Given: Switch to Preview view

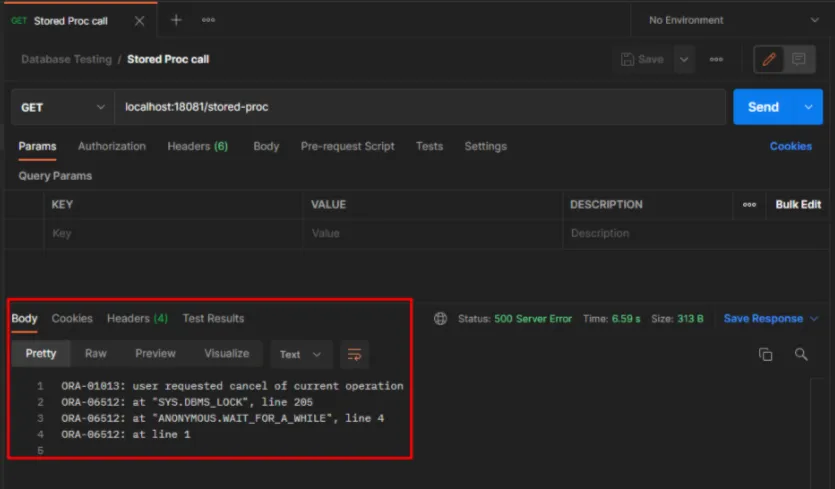Looking at the screenshot, I should tap(155, 354).
